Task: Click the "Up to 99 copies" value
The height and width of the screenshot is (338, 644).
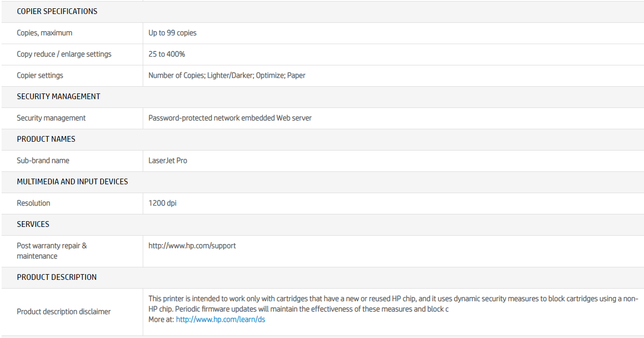Action: [172, 33]
